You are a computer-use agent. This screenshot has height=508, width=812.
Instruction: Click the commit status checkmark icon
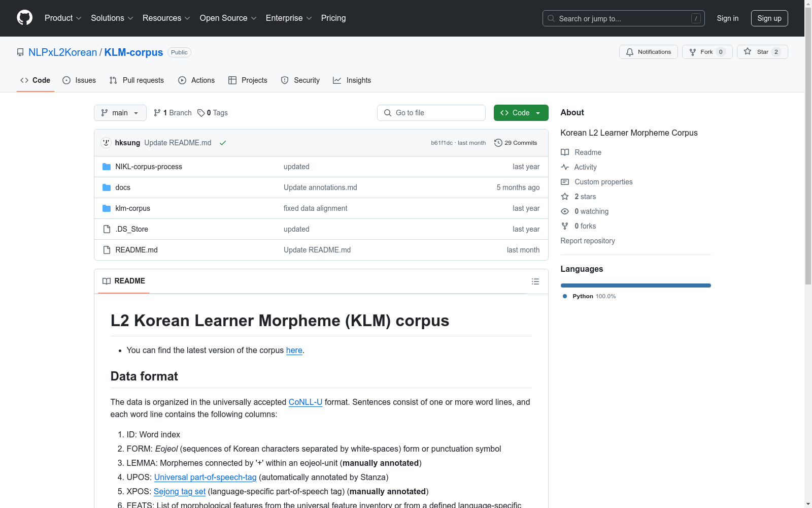point(223,143)
